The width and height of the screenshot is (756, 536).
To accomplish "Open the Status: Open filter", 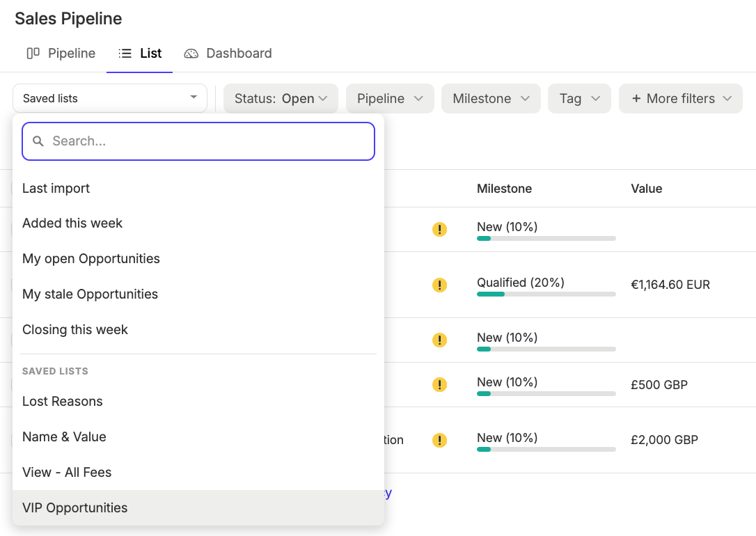I will [x=281, y=98].
